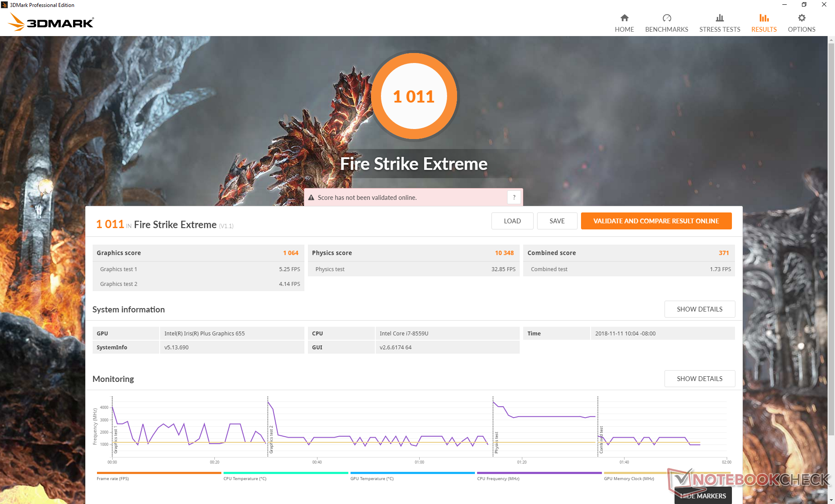Screen dimensions: 835x504
Task: Click the GUI version v2.6.6174 64
Action: pyautogui.click(x=395, y=347)
